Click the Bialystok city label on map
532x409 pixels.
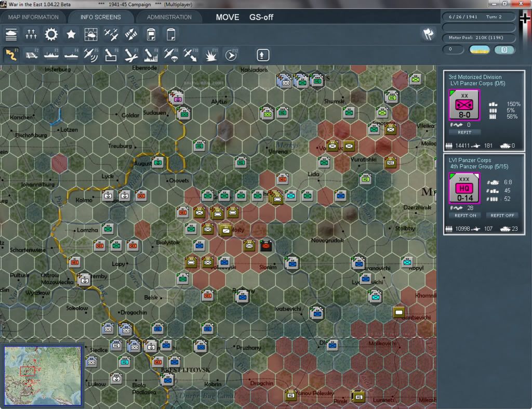pos(168,242)
